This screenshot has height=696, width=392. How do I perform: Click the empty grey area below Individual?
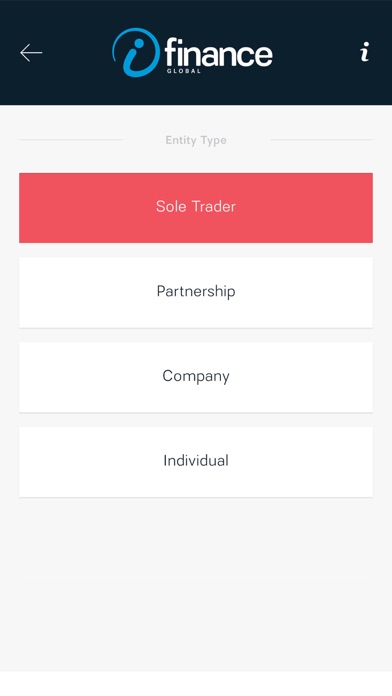[196, 584]
